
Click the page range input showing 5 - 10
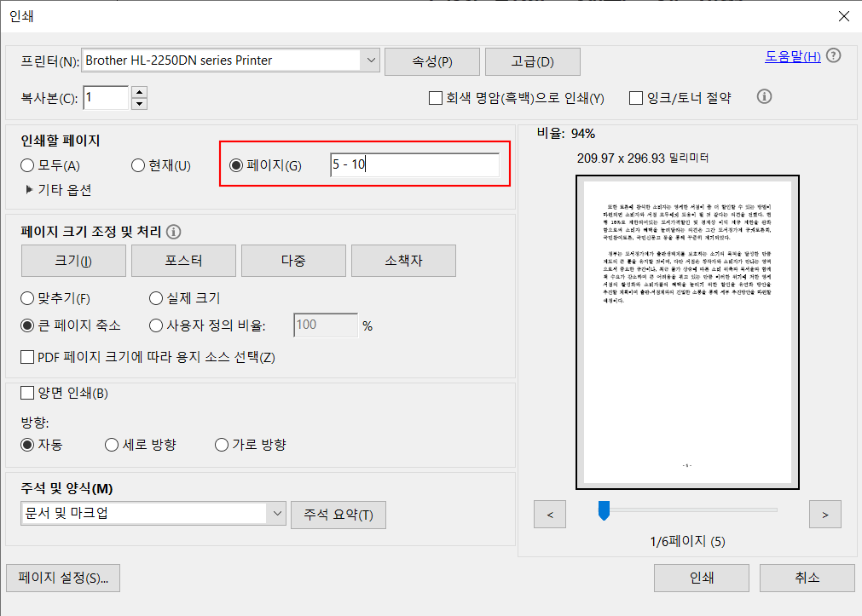tap(414, 164)
